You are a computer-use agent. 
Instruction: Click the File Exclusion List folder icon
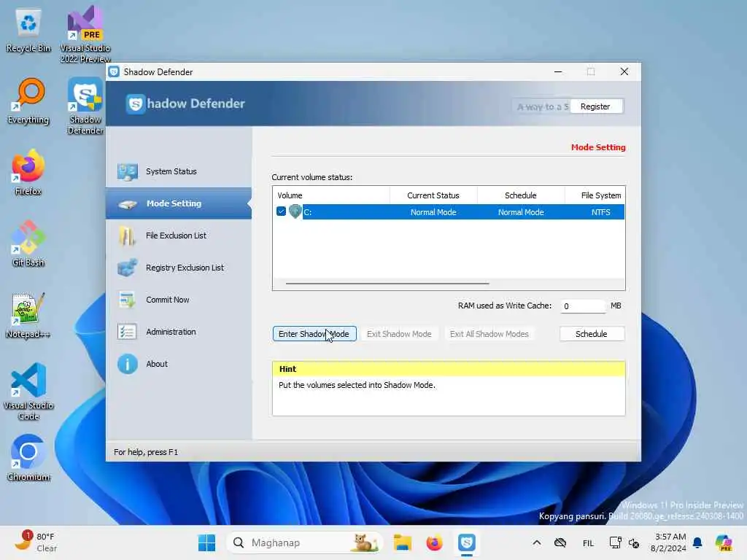[x=127, y=236]
